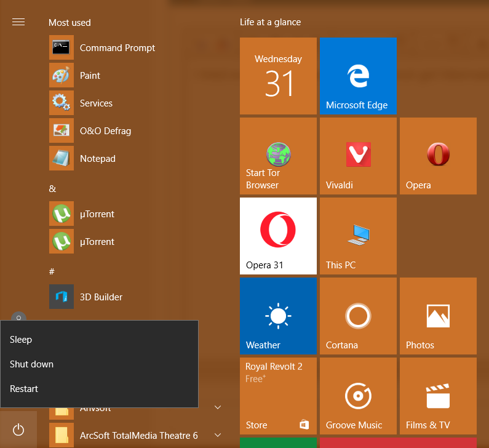Choose Shut down in power menu
The width and height of the screenshot is (489, 448).
coord(99,364)
